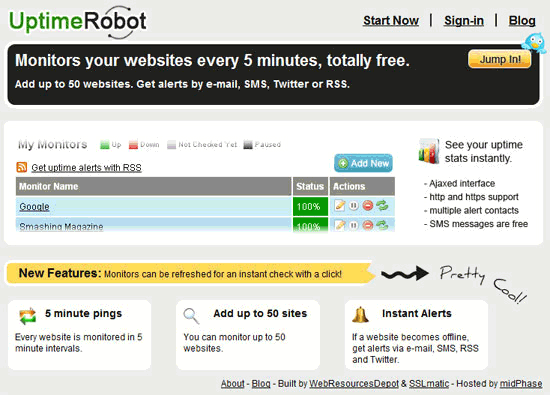Viewport: 550px width, 395px height.
Task: Click the Monitor Name column header
Action: 154,186
